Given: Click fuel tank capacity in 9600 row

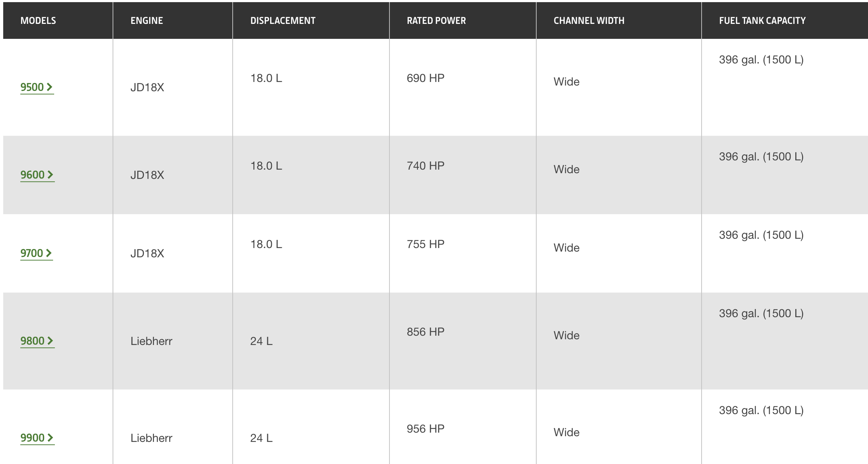Looking at the screenshot, I should (x=761, y=156).
